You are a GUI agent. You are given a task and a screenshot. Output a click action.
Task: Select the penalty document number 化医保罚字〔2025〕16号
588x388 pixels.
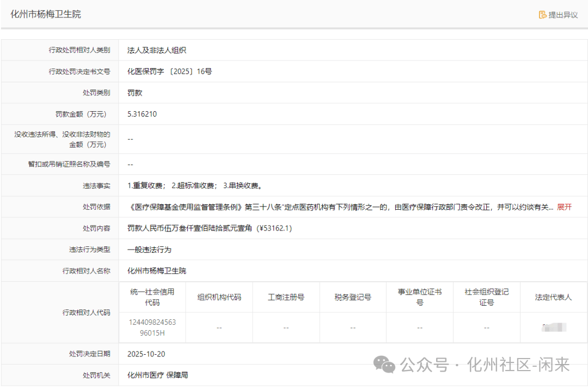(x=169, y=71)
